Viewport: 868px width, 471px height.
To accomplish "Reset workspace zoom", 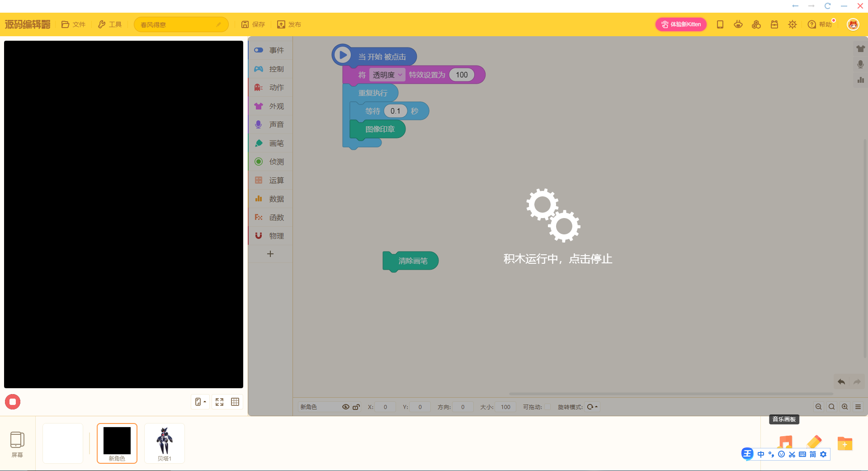I will (832, 407).
